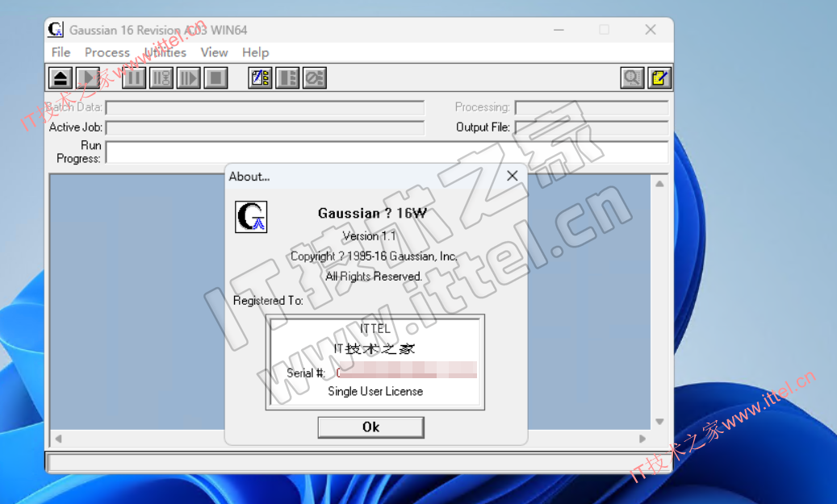This screenshot has height=504, width=837.
Task: Open the yellow notepad editor icon
Action: point(659,78)
